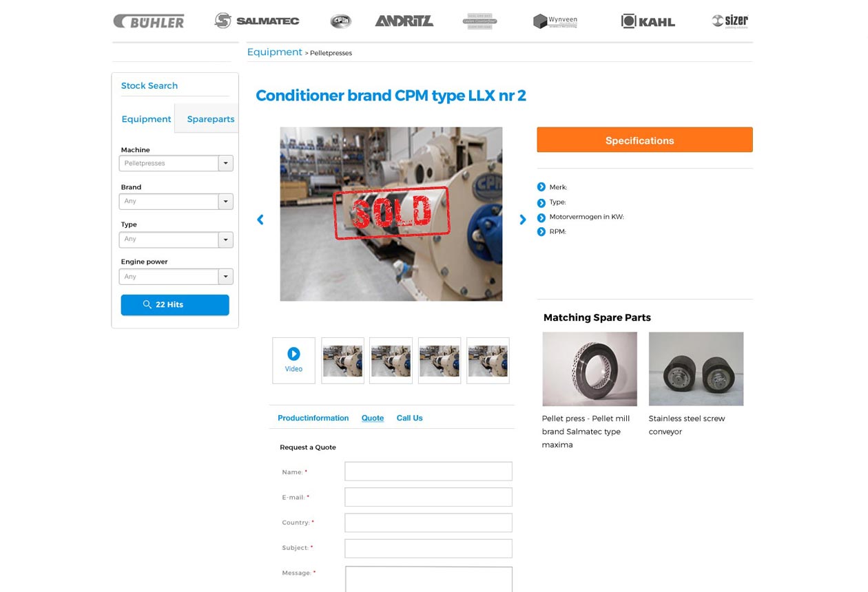The height and width of the screenshot is (592, 868).
Task: Click the "Motorvermogen in KW:" label
Action: click(586, 217)
